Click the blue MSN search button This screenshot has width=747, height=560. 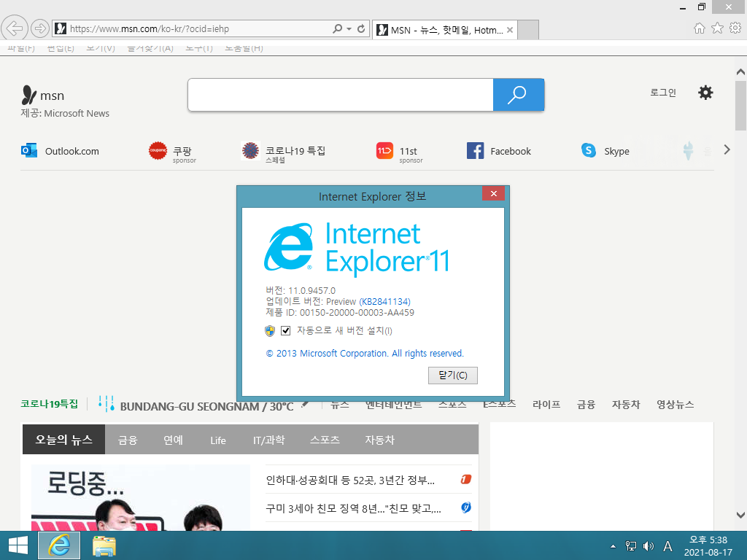(x=519, y=95)
